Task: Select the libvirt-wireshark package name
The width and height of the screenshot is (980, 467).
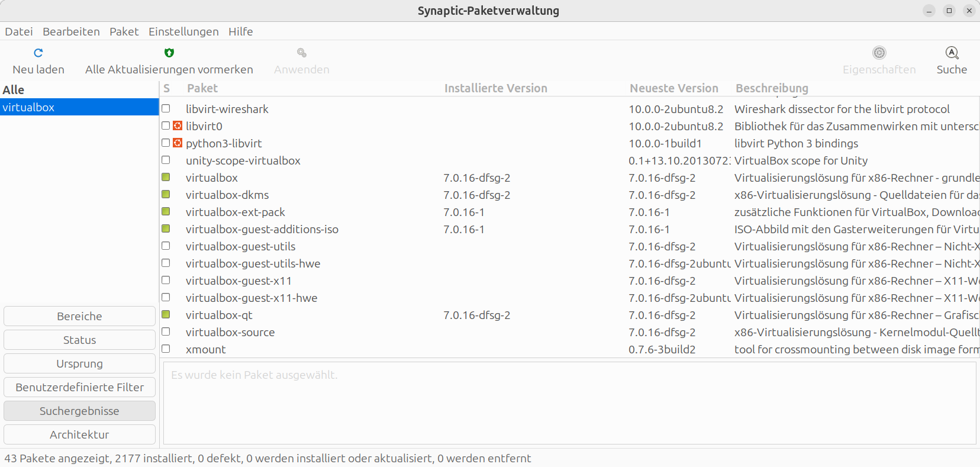Action: (227, 109)
